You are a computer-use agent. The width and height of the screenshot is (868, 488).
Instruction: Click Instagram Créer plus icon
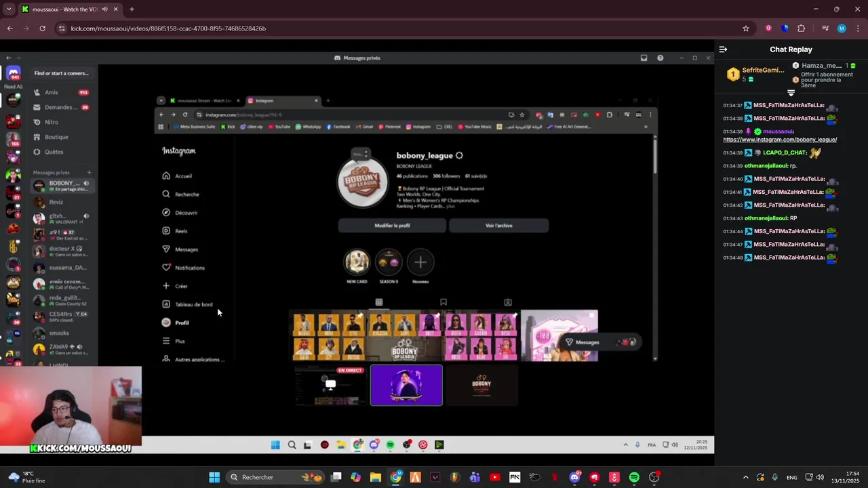tap(166, 285)
